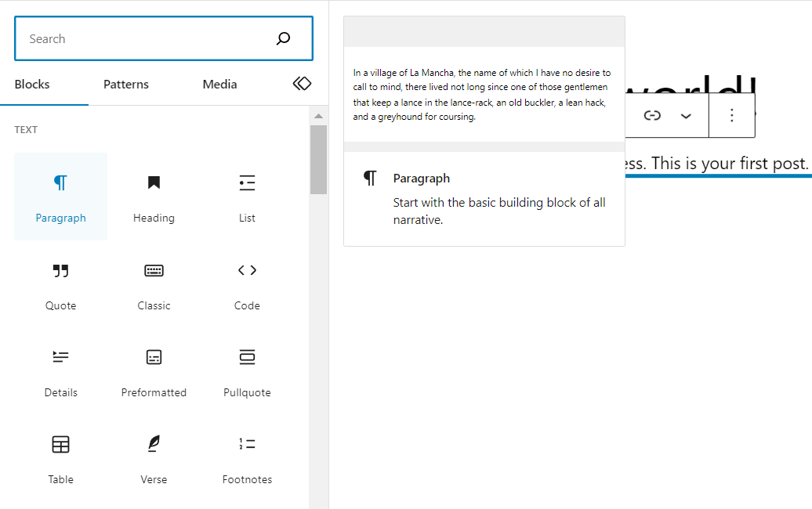Switch to the Patterns tab

pos(125,85)
